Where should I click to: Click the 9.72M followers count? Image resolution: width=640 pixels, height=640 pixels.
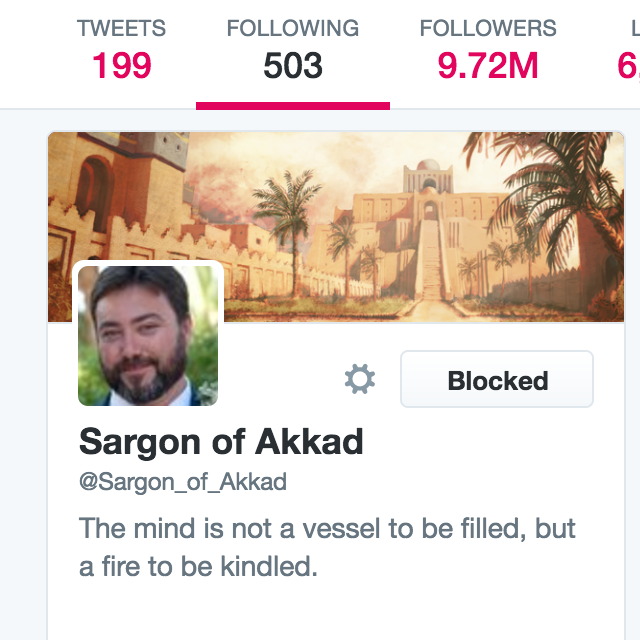click(488, 66)
